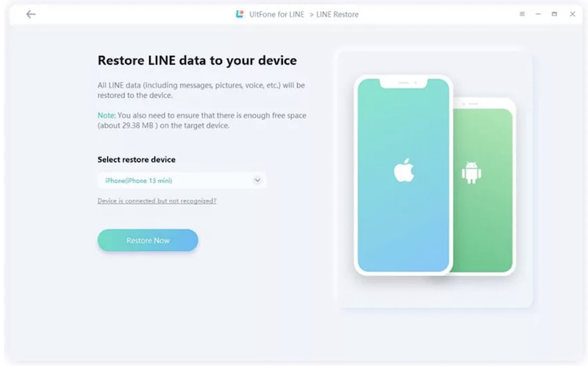588x368 pixels.
Task: Click the 'Select restore device' label
Action: 137,159
